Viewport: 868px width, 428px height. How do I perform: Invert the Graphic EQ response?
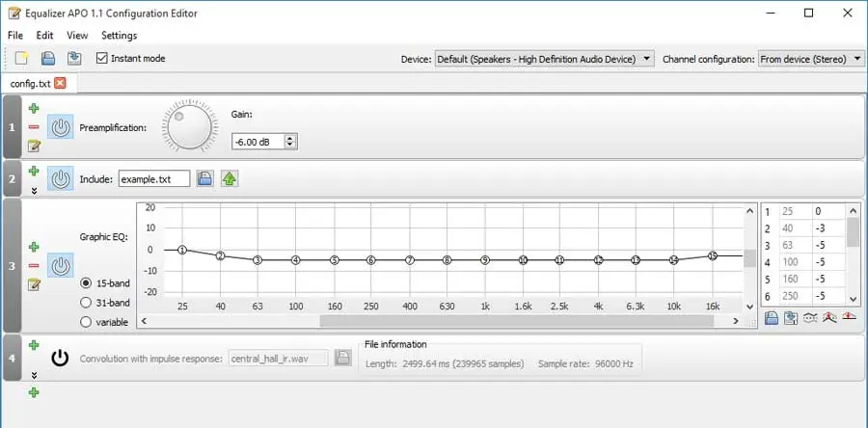[810, 318]
